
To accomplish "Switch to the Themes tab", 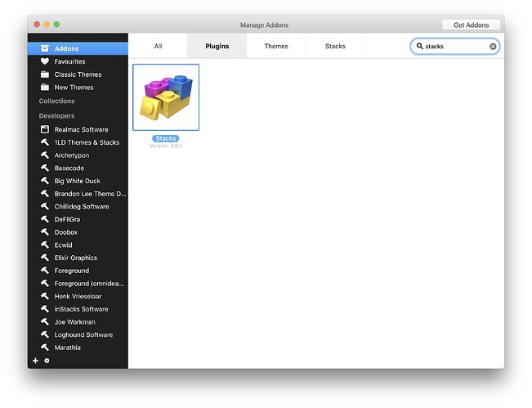I will (x=276, y=46).
